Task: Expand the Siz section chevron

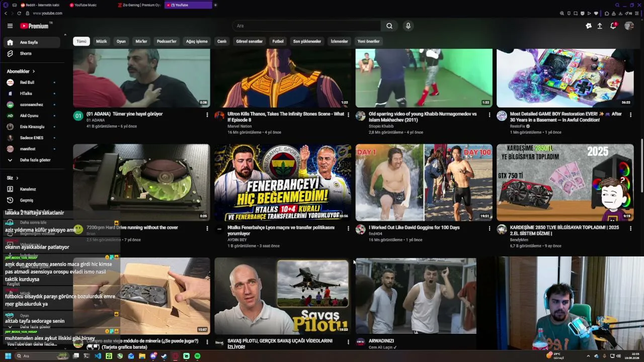Action: click(17, 178)
